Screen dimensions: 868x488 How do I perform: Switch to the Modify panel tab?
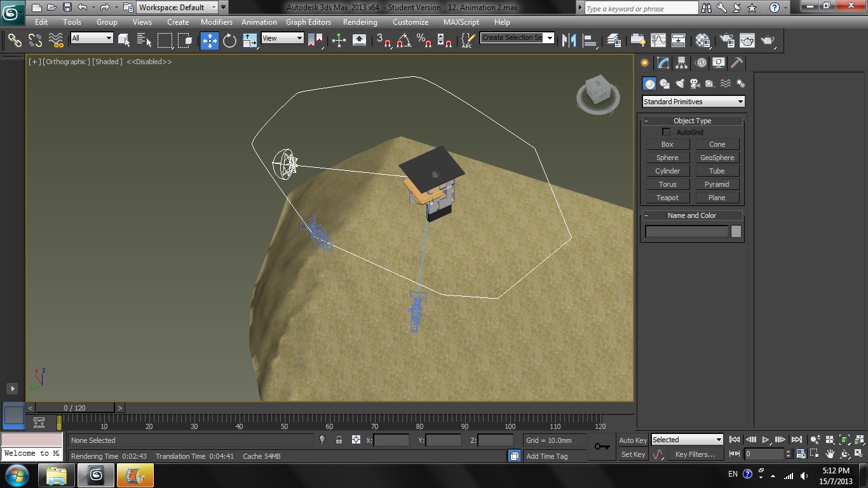662,62
